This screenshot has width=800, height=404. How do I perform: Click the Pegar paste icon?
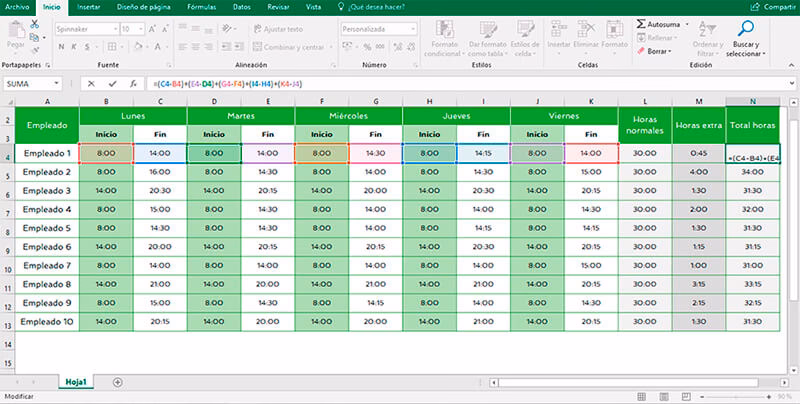[16, 31]
